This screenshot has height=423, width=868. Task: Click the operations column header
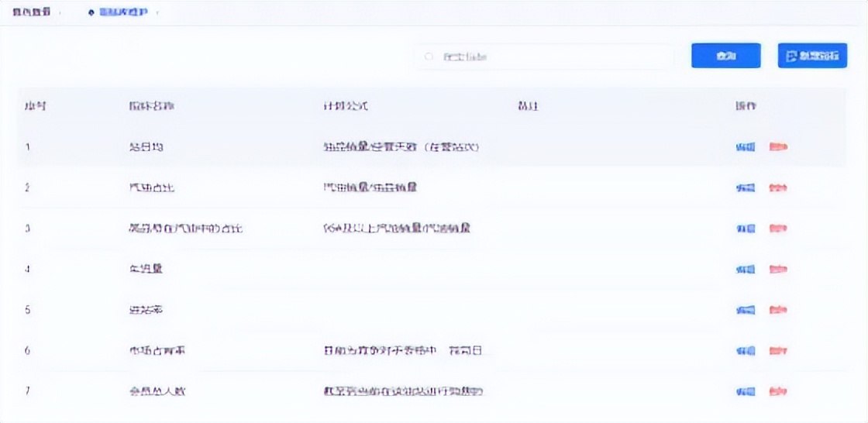pyautogui.click(x=745, y=106)
